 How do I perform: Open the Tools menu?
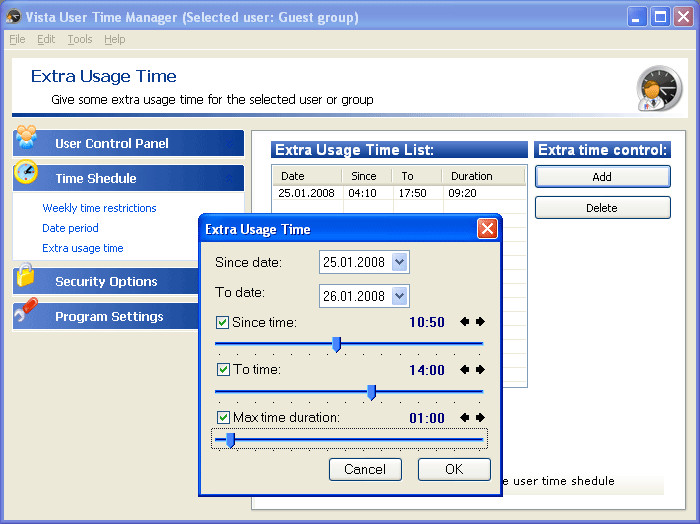pyautogui.click(x=80, y=39)
